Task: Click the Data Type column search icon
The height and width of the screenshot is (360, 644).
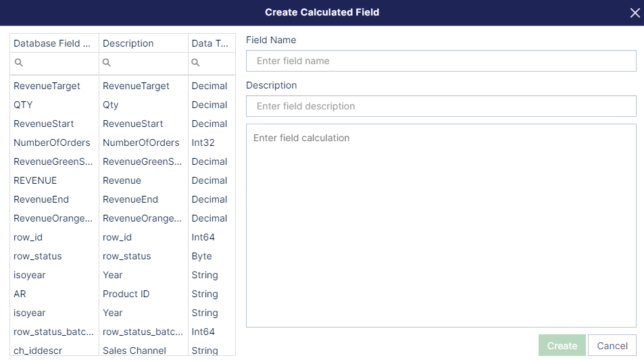Action: click(x=195, y=62)
